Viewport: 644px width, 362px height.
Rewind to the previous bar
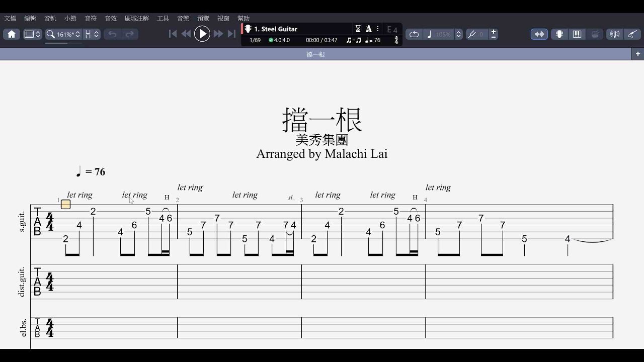186,34
